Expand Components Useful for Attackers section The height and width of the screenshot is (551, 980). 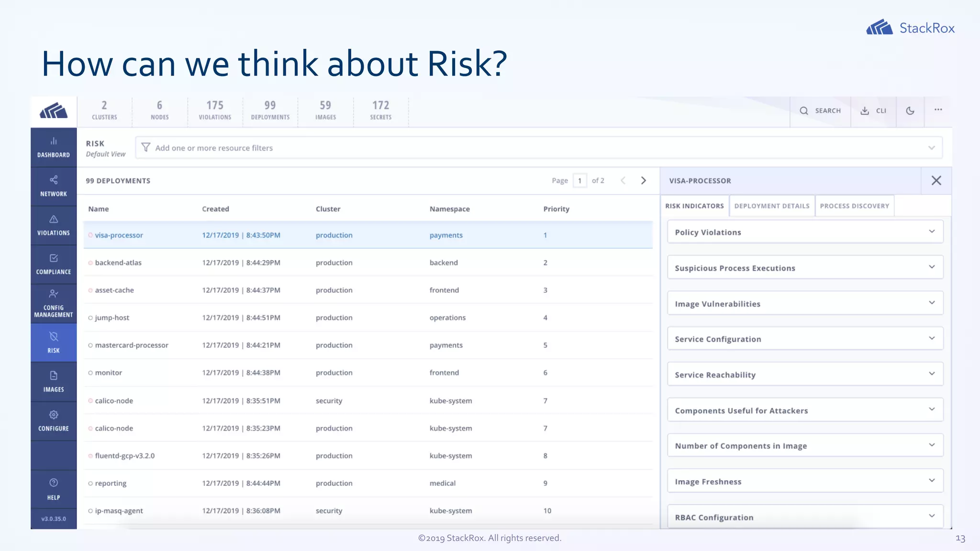click(x=805, y=410)
